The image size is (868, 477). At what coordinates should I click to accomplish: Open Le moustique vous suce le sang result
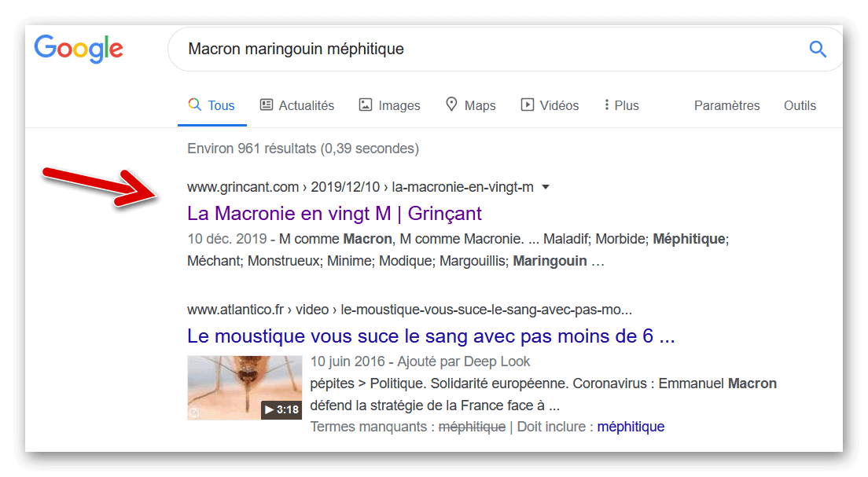(x=431, y=336)
